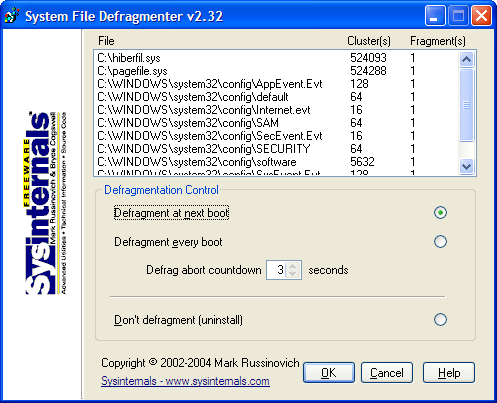The height and width of the screenshot is (403, 497).
Task: Select Don't defragment (uninstall) option
Action: (x=440, y=319)
